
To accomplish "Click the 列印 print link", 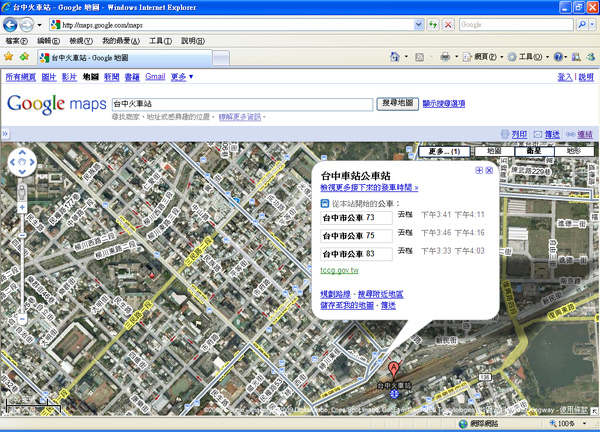I will [x=519, y=134].
